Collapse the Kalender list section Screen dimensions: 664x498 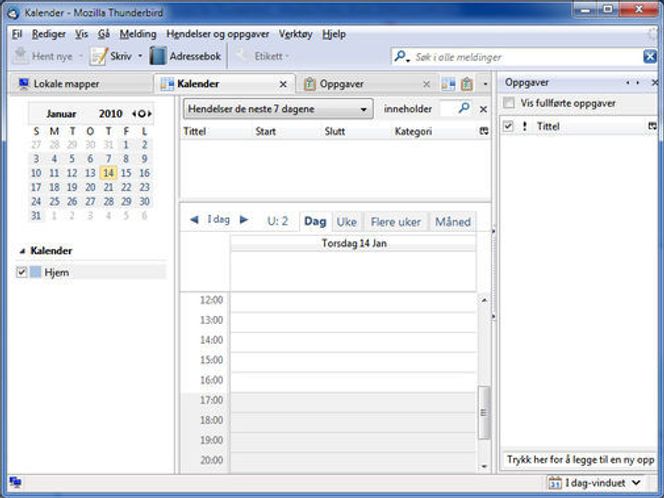(x=22, y=251)
